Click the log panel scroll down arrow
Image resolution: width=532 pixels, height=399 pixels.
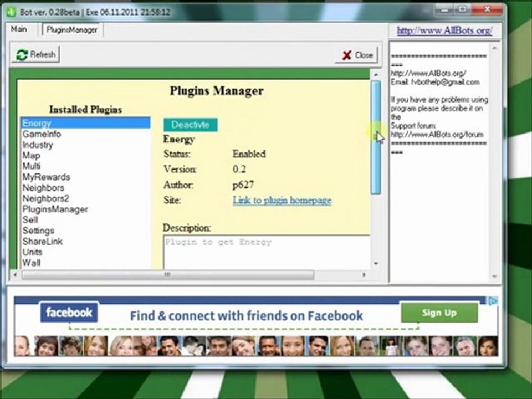click(x=494, y=277)
